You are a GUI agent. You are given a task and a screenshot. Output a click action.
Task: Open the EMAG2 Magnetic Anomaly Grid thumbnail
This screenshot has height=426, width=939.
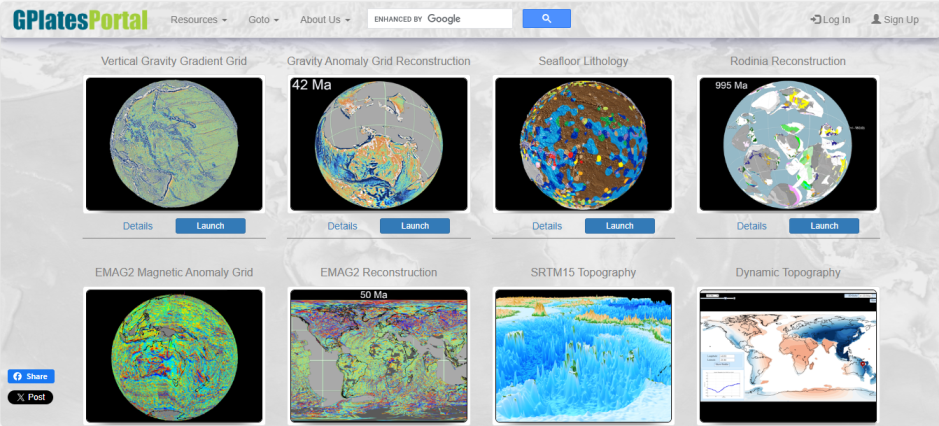174,355
